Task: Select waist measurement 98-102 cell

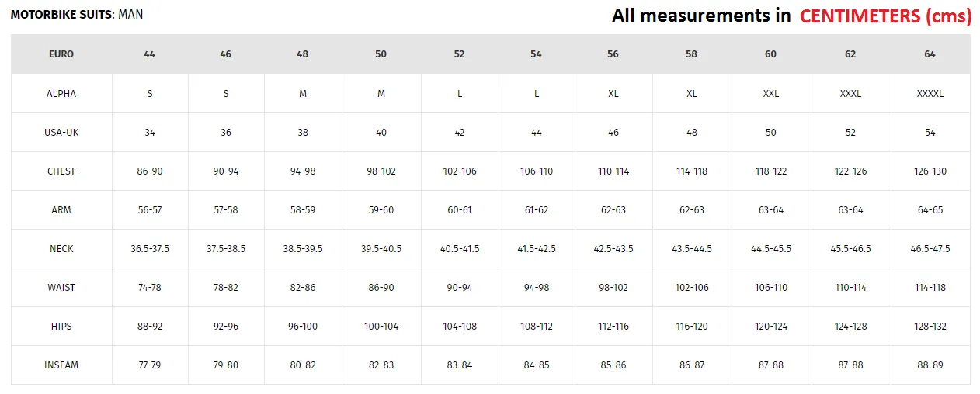Action: click(613, 287)
